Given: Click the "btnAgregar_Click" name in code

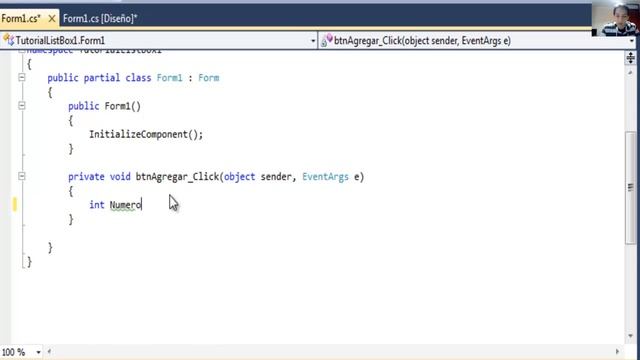Looking at the screenshot, I should click(177, 177).
